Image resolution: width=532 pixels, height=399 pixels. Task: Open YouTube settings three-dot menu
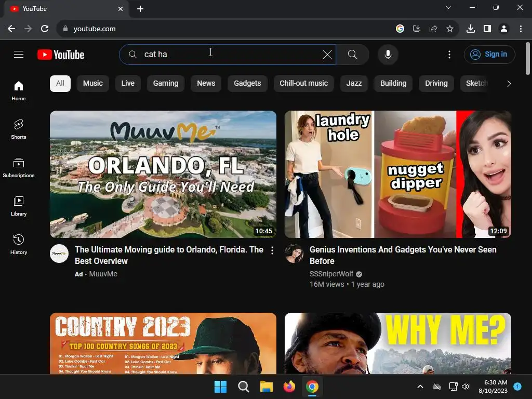pyautogui.click(x=449, y=55)
